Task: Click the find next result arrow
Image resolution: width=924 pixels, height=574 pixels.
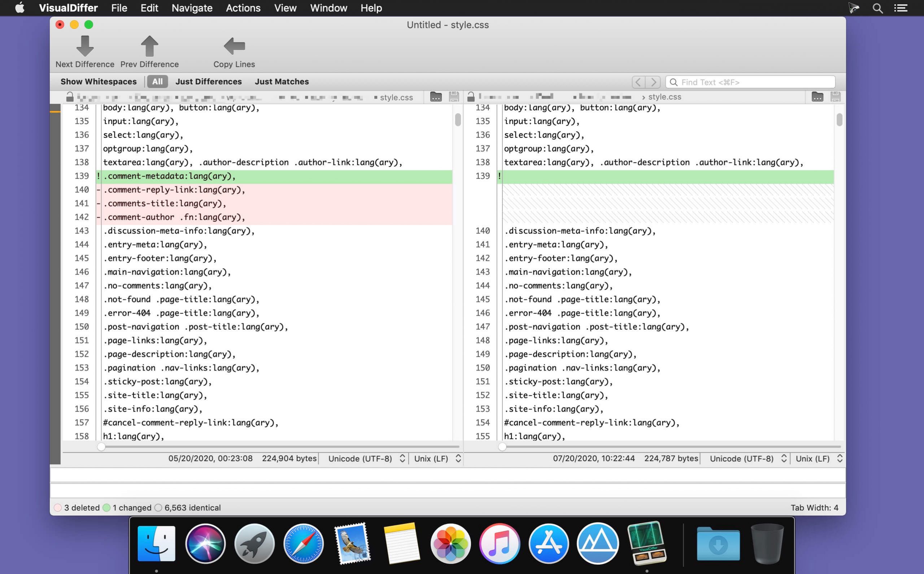Action: (654, 82)
